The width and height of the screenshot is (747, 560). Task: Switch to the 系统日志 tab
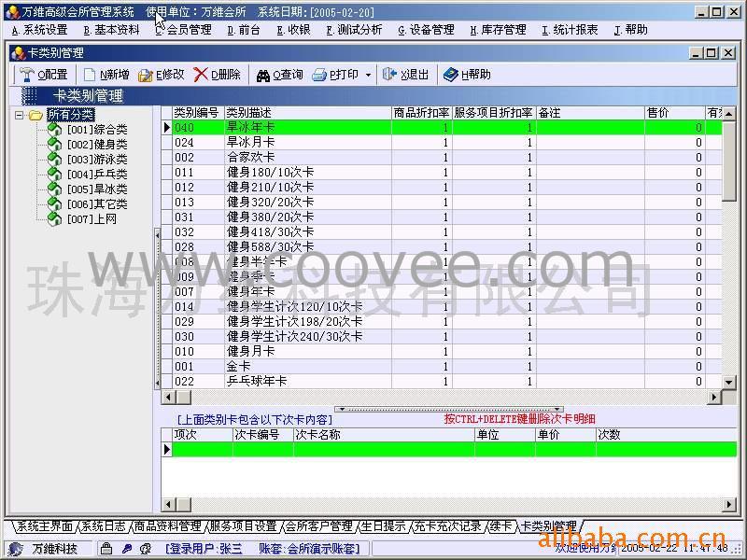click(104, 526)
